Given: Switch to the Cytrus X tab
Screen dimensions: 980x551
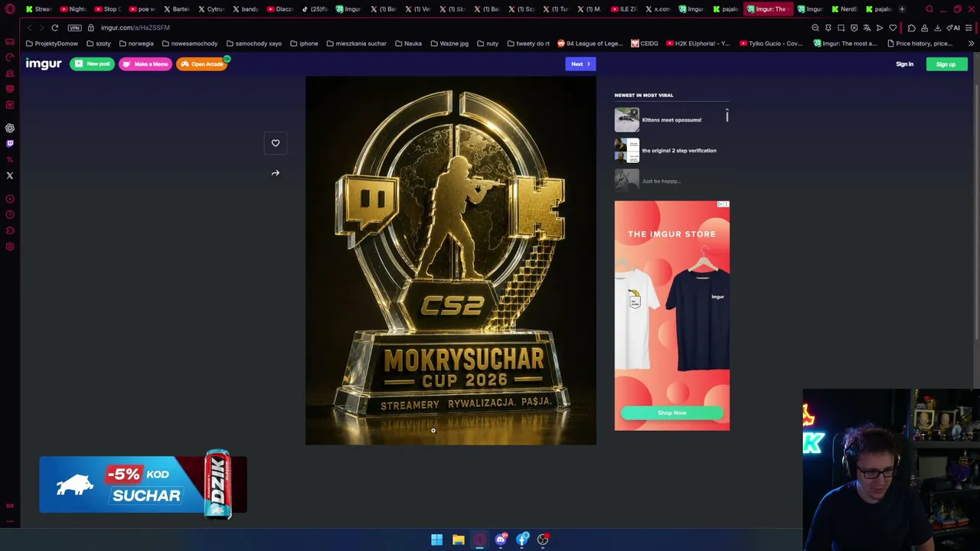Looking at the screenshot, I should click(211, 9).
